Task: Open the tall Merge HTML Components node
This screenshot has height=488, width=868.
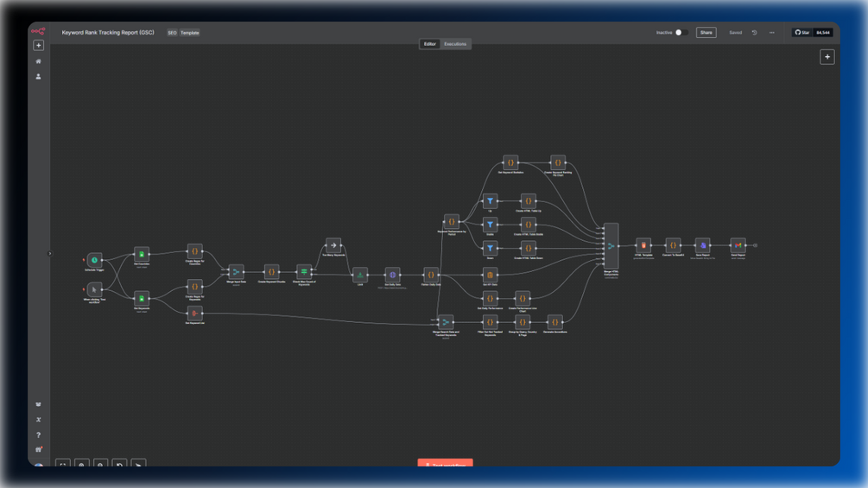Action: pyautogui.click(x=611, y=245)
